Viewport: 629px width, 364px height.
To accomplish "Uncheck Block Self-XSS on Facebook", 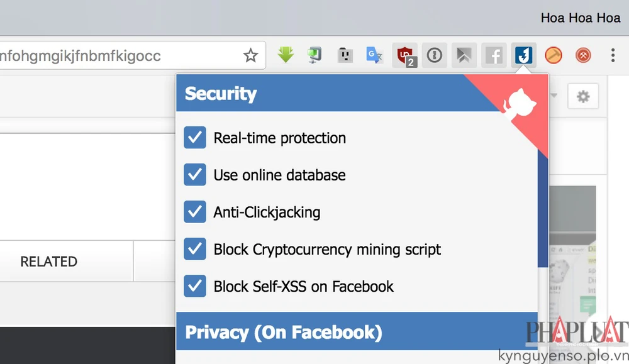I will 195,287.
